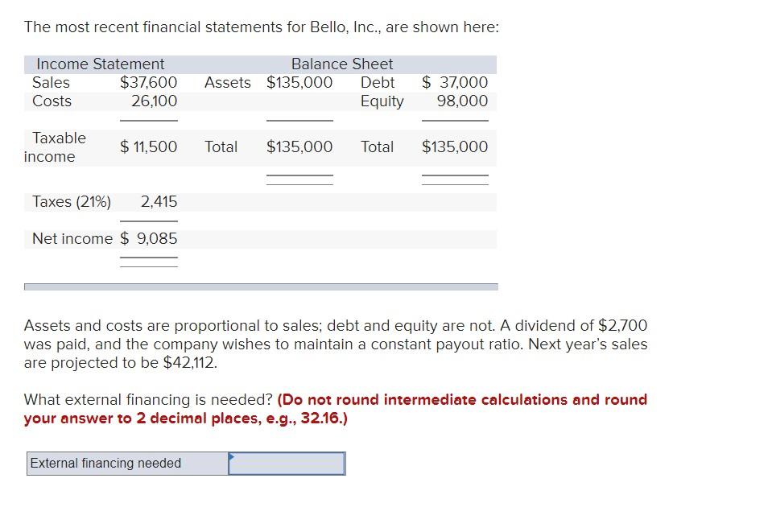The image size is (768, 532).
Task: Click the Taxable income amount $11,500
Action: (149, 146)
